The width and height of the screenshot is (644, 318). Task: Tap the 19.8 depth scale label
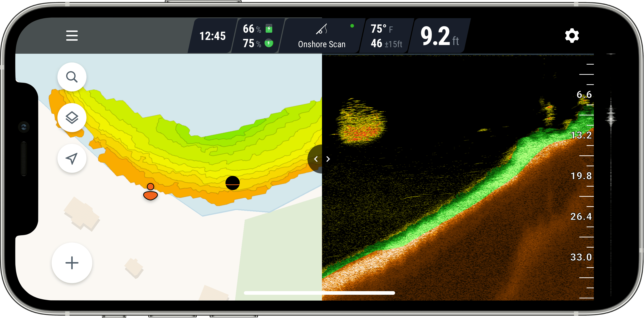point(581,176)
